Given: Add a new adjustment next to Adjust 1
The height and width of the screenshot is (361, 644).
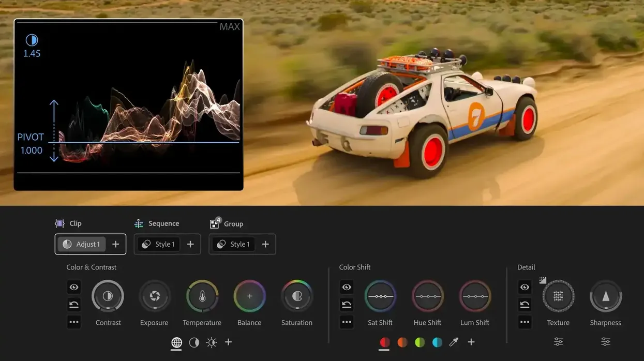Looking at the screenshot, I should coord(116,244).
